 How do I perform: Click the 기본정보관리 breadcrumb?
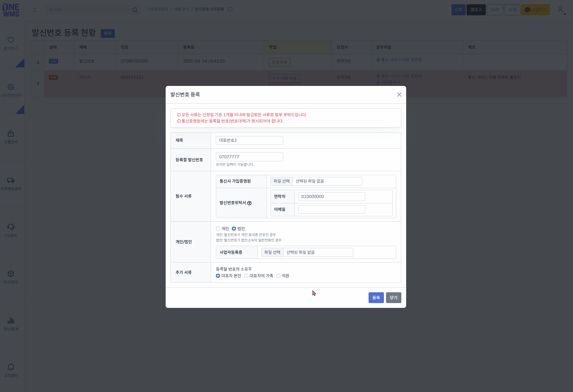(x=158, y=9)
